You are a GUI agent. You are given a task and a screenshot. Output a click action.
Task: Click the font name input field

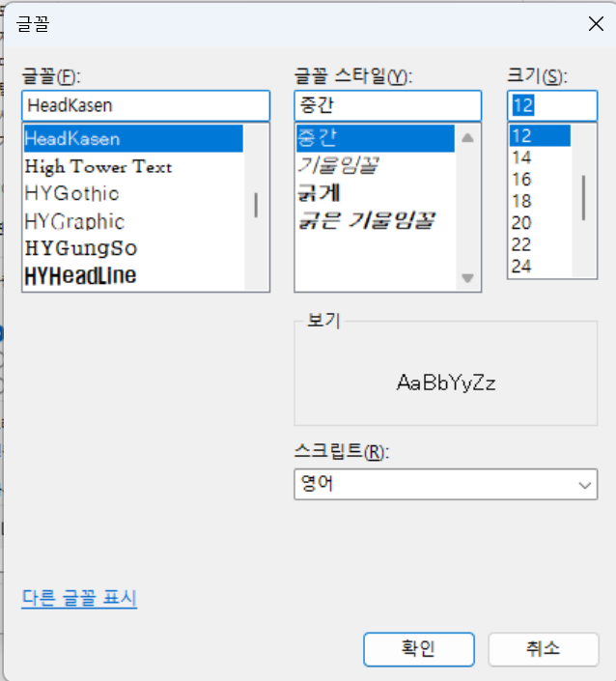click(145, 105)
